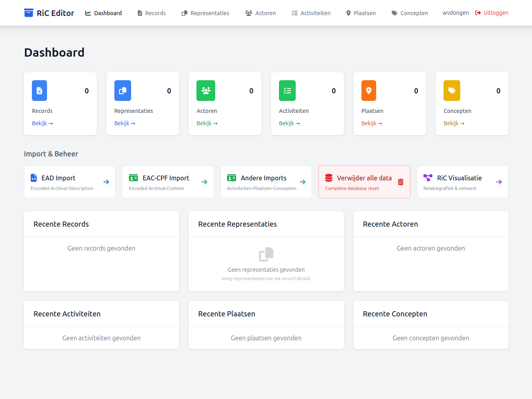The image size is (532, 399).
Task: Click the 'Recente Plaatsen' heading
Action: (227, 314)
